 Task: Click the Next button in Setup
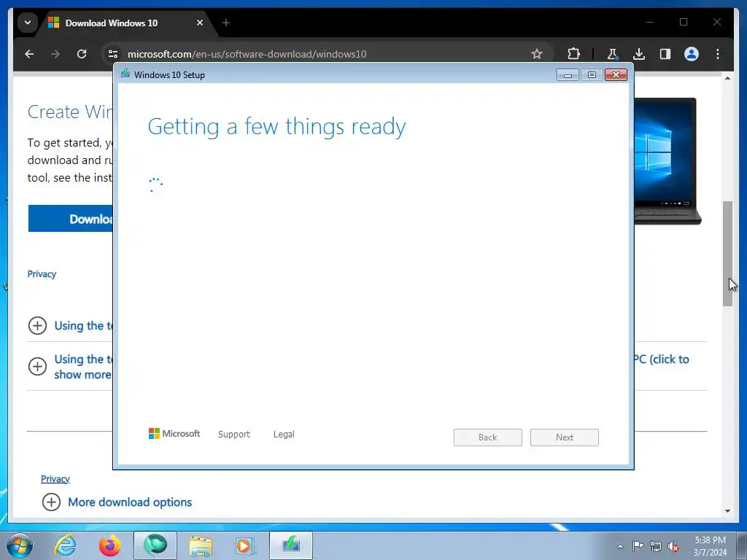(x=565, y=437)
